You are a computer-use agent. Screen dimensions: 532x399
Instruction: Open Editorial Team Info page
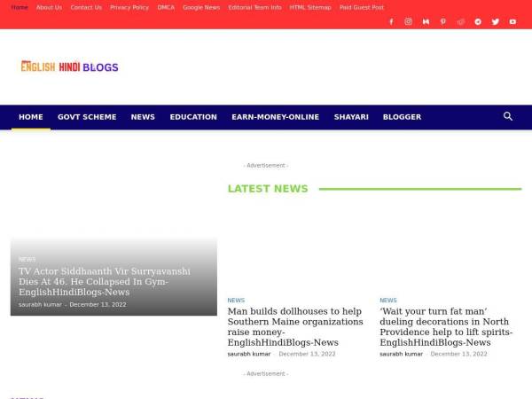point(254,7)
